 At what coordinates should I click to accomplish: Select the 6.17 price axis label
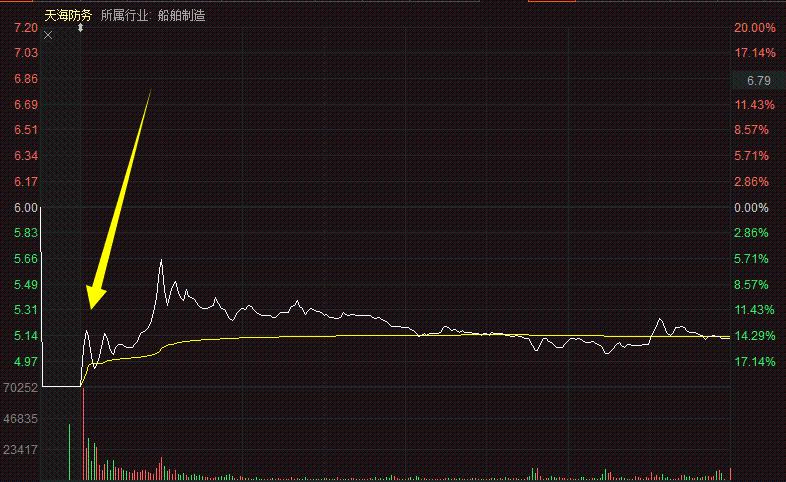26,182
